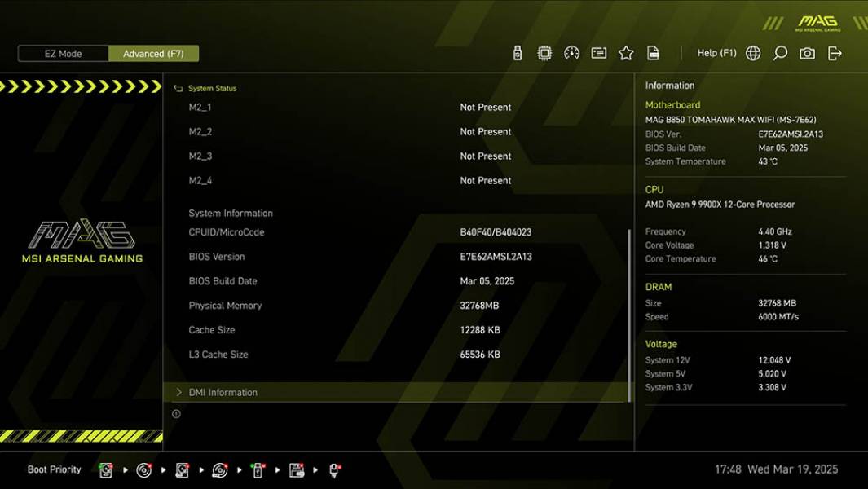Click the CPUID/MicroCode label
Viewport: 868px width, 489px height.
click(x=226, y=232)
